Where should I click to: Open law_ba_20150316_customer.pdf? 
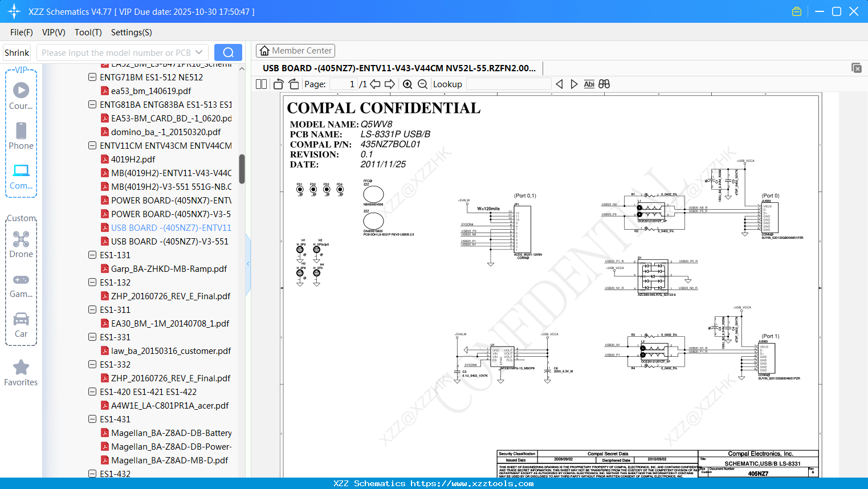point(171,351)
